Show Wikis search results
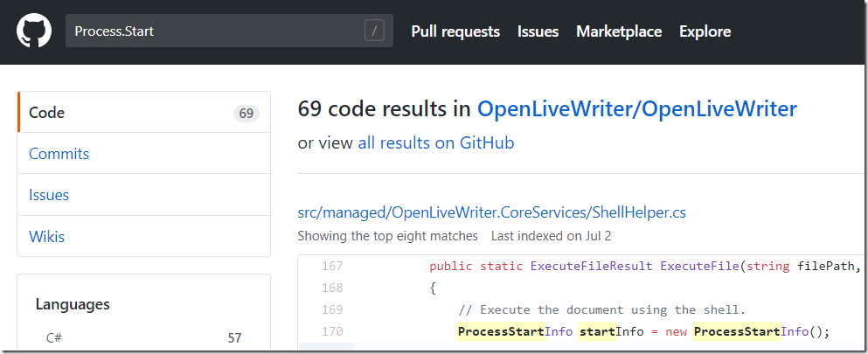This screenshot has height=354, width=868. (x=144, y=236)
